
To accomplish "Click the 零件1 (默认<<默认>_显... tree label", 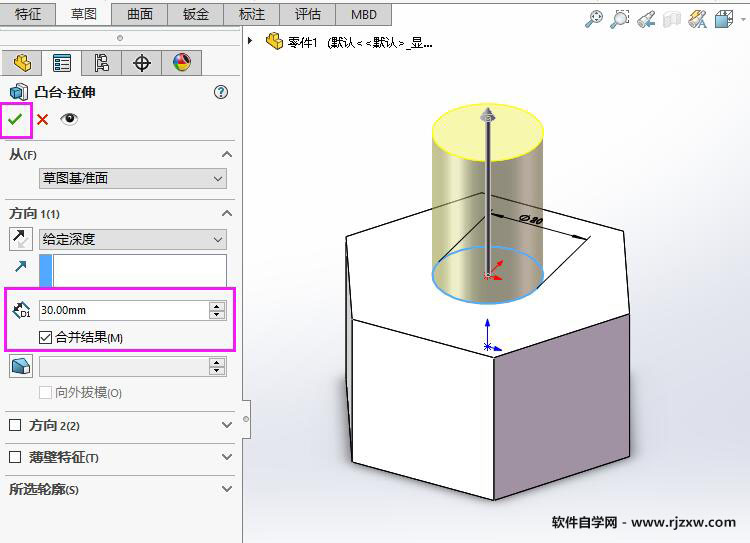I will (x=360, y=43).
